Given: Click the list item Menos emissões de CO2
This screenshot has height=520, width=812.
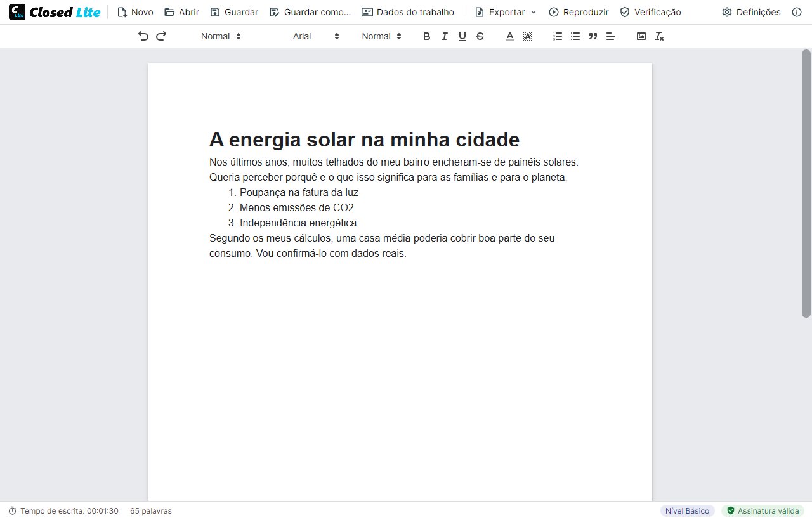Looking at the screenshot, I should point(297,207).
